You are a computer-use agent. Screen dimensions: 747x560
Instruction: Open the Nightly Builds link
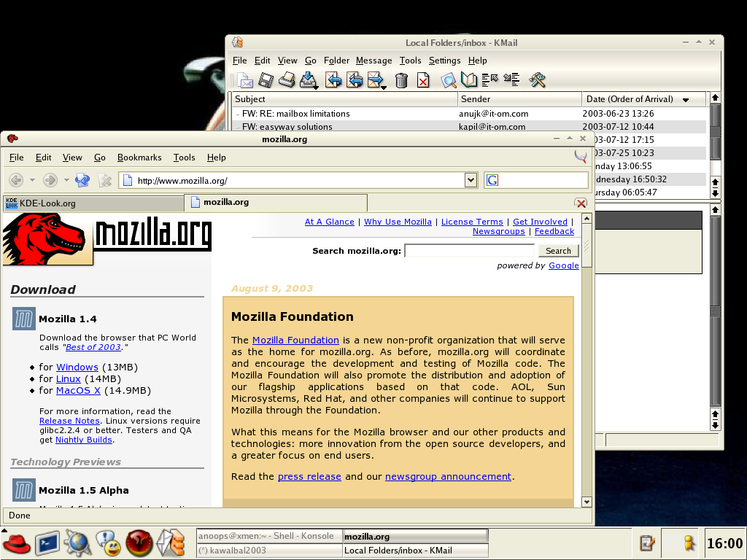(84, 440)
